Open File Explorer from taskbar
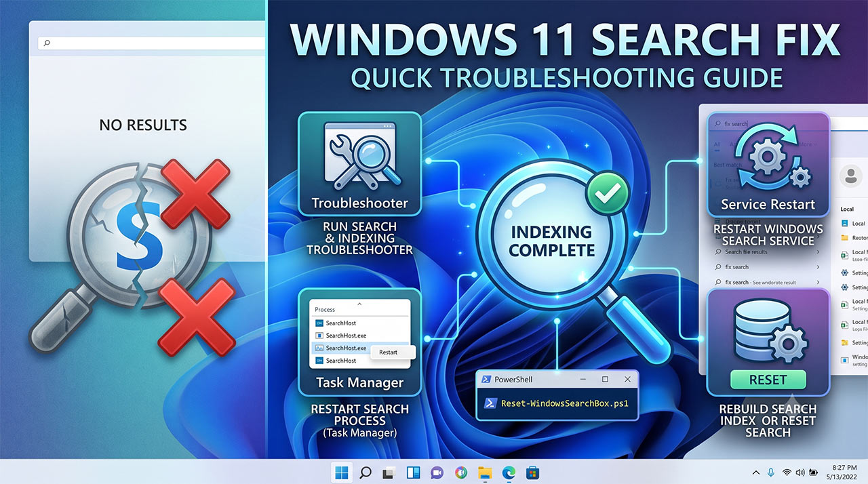Screen dimensions: 868x484 tap(484, 472)
